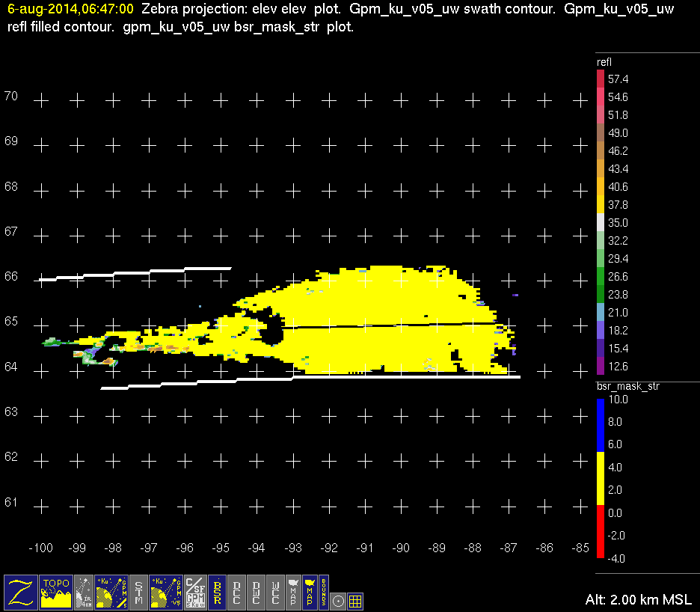
Task: Click the STM button in toolbar
Action: click(x=138, y=591)
